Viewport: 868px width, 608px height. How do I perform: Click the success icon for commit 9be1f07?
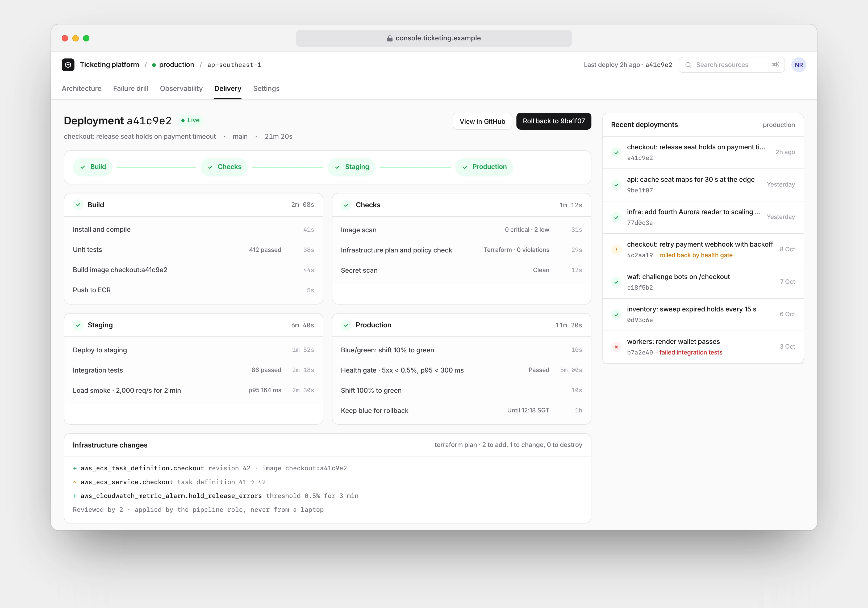pos(617,185)
